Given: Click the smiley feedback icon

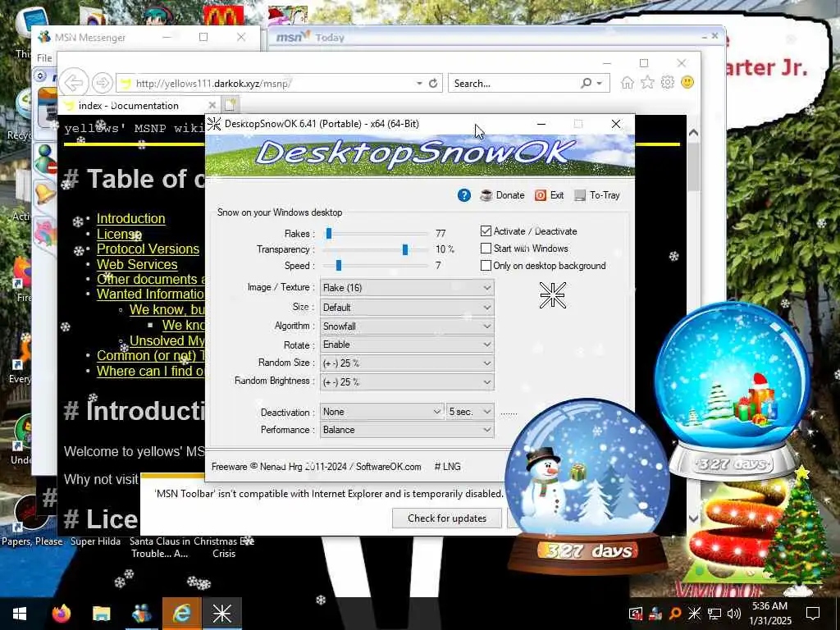Looking at the screenshot, I should pos(687,82).
